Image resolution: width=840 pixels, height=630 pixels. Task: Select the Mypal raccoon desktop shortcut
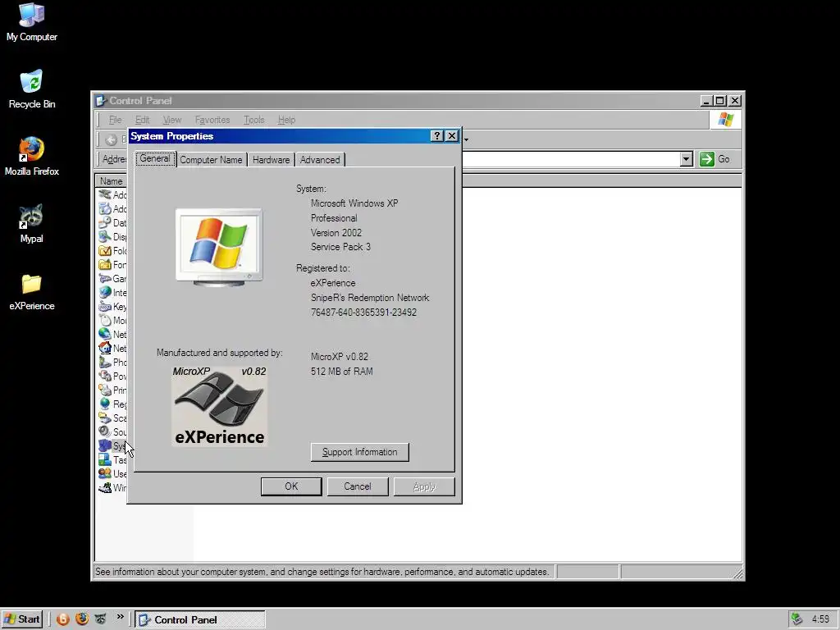pos(32,225)
